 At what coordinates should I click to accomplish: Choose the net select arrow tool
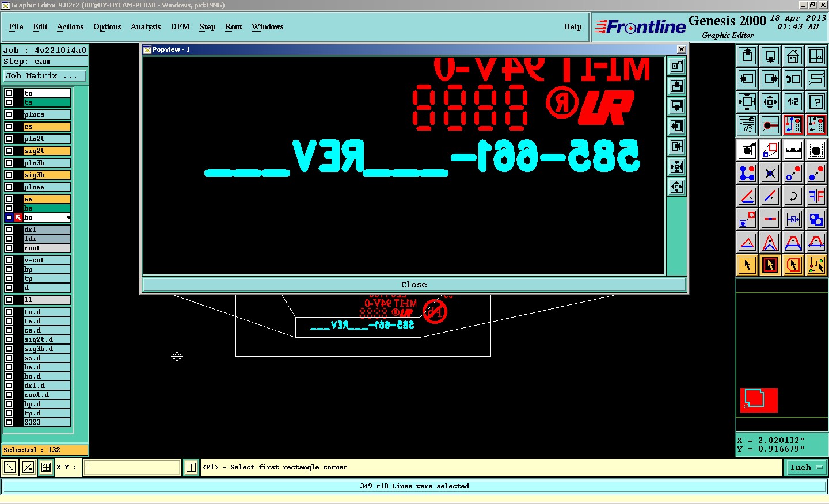pyautogui.click(x=816, y=265)
